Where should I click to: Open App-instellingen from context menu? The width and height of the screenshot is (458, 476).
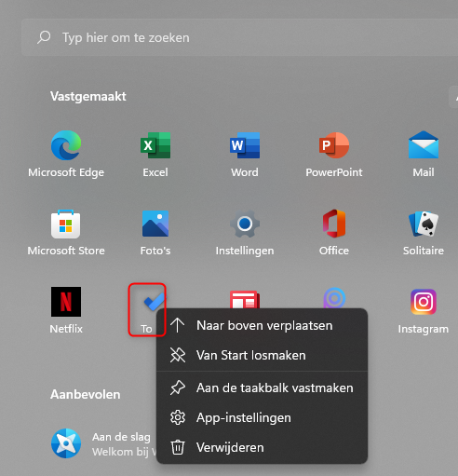point(262,417)
